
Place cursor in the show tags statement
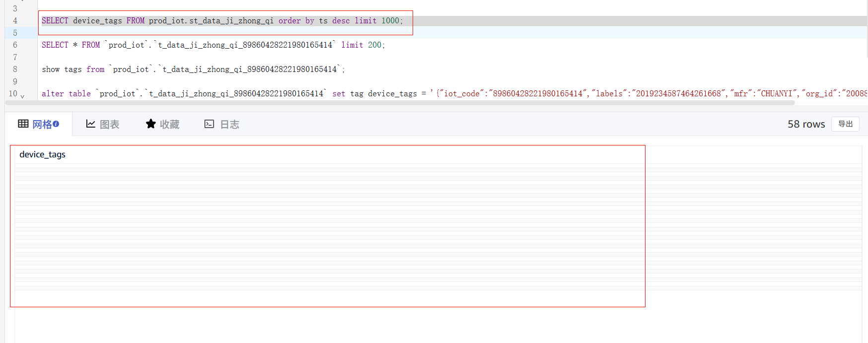(x=193, y=69)
